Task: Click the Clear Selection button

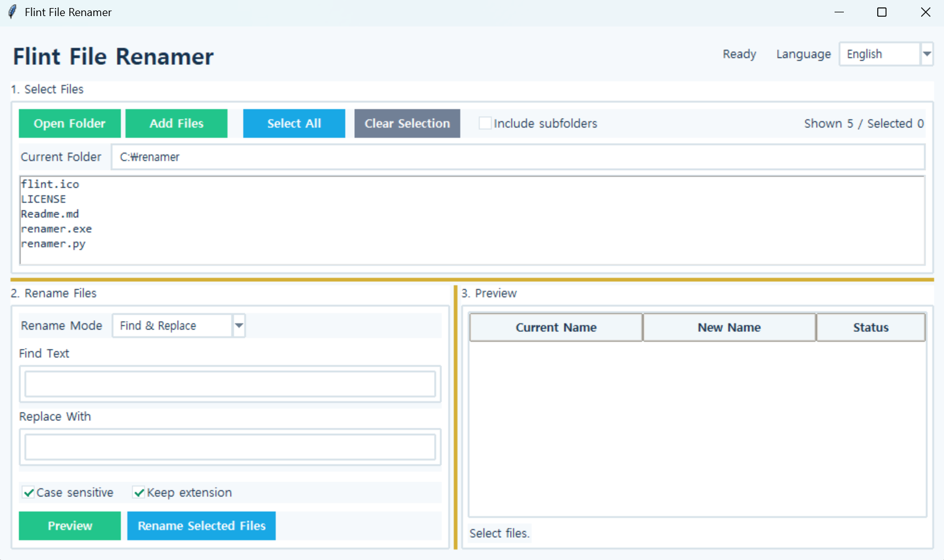Action: 407,124
